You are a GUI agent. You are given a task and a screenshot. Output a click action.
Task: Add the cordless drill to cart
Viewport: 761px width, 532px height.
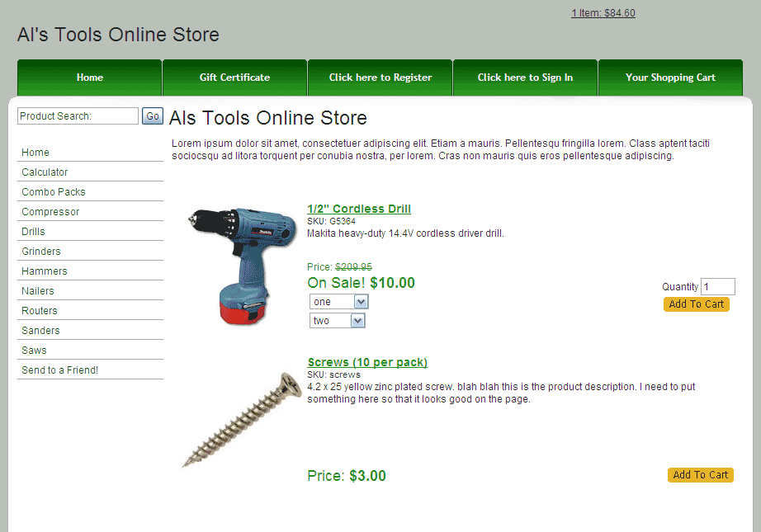coord(697,304)
